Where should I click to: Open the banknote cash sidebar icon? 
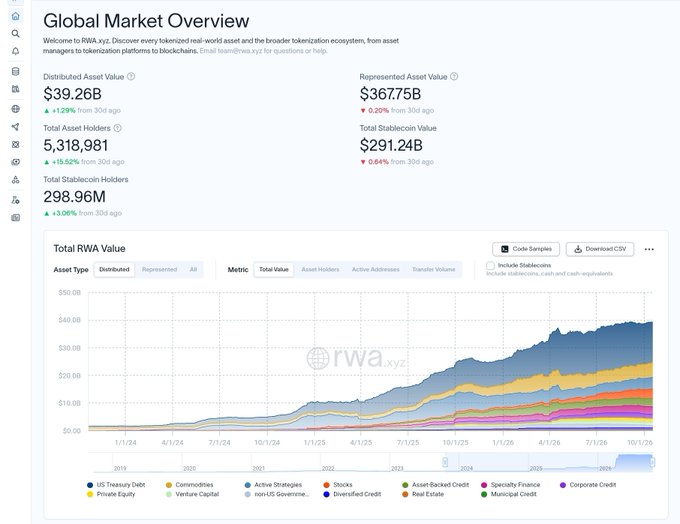click(x=16, y=162)
